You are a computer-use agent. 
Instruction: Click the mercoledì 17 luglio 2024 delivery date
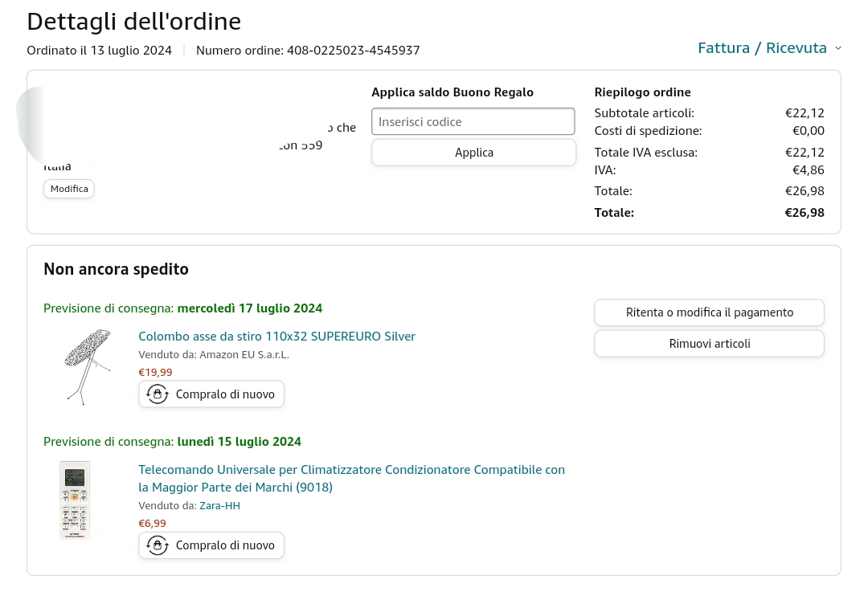(x=249, y=308)
